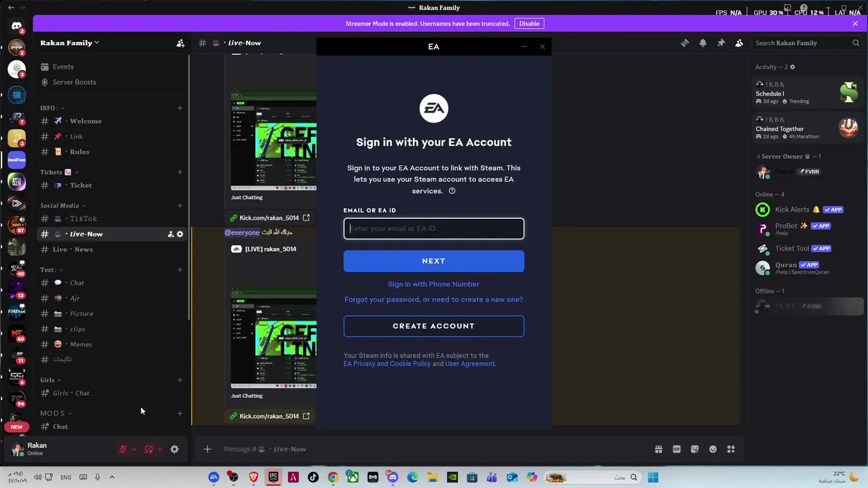This screenshot has height=488, width=868.
Task: Open Google Chrome in taskbar
Action: click(333, 477)
